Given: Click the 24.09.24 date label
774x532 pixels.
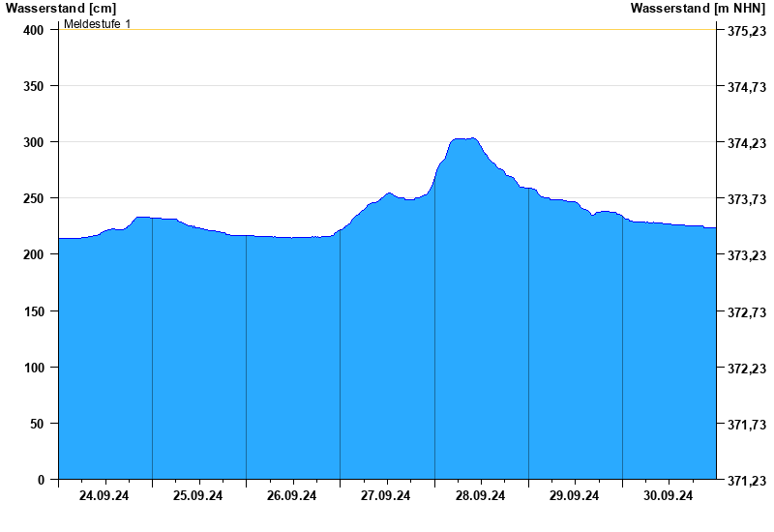Looking at the screenshot, I should click(104, 495).
